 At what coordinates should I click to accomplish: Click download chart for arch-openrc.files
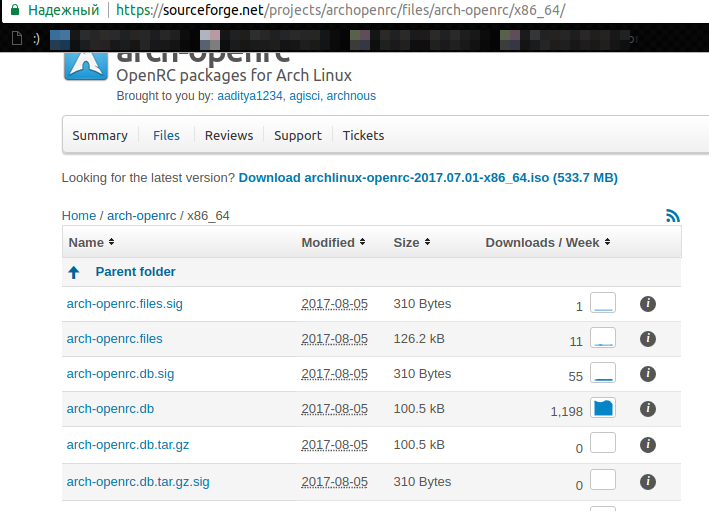click(x=603, y=337)
